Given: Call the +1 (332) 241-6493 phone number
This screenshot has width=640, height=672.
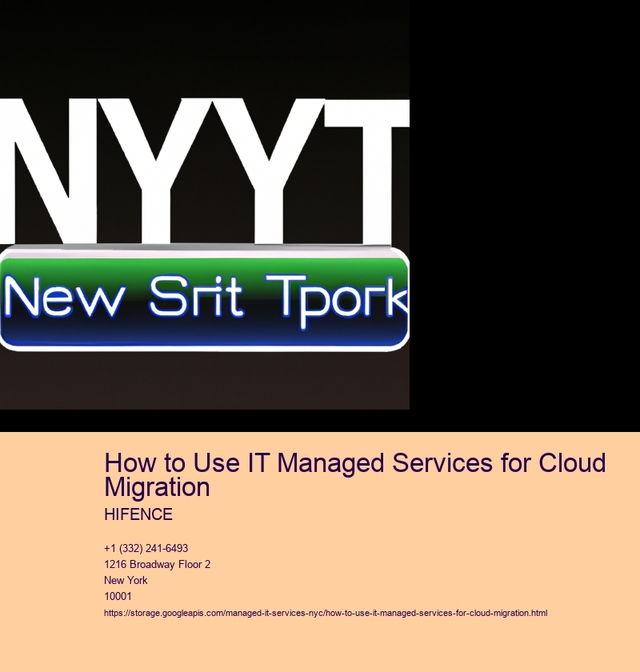Looking at the screenshot, I should 146,548.
